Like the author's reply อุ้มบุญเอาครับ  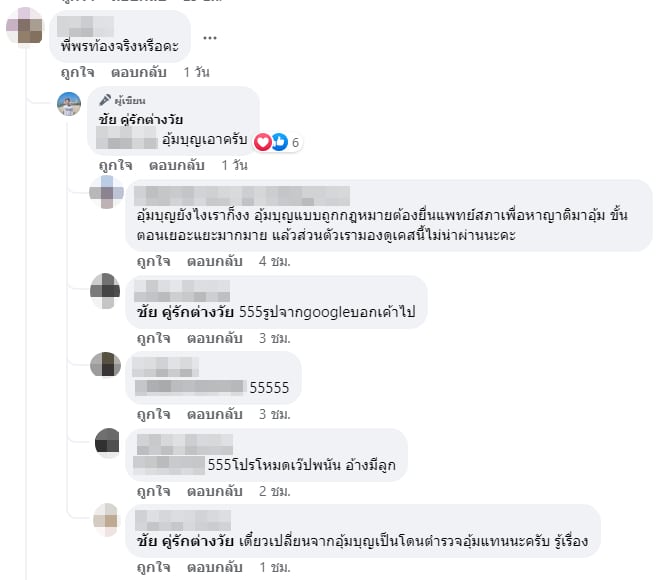point(115,165)
